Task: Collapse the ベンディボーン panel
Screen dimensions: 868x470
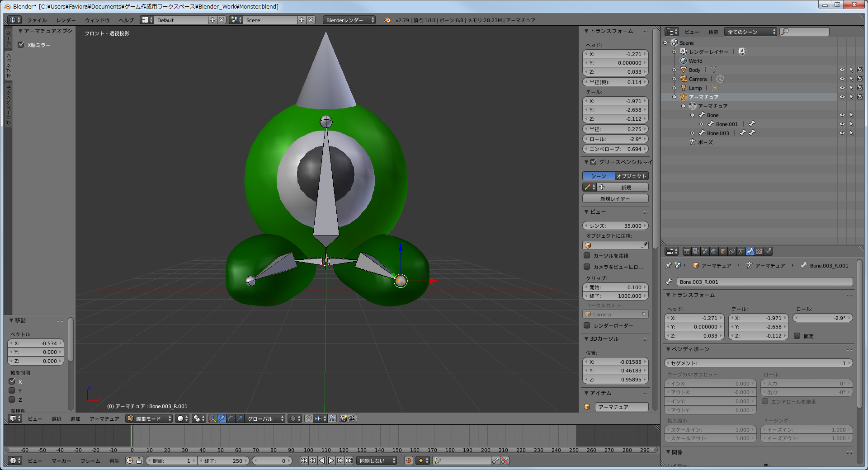Action: tap(668, 349)
